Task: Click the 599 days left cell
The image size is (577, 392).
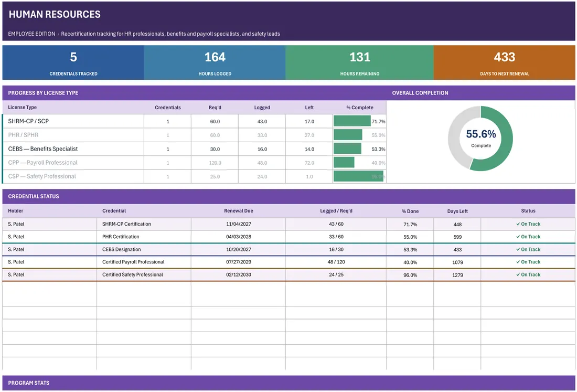Action: (x=457, y=237)
